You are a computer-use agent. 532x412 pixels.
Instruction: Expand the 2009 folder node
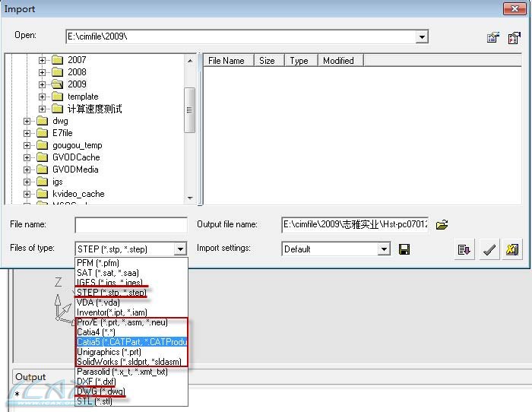click(42, 84)
